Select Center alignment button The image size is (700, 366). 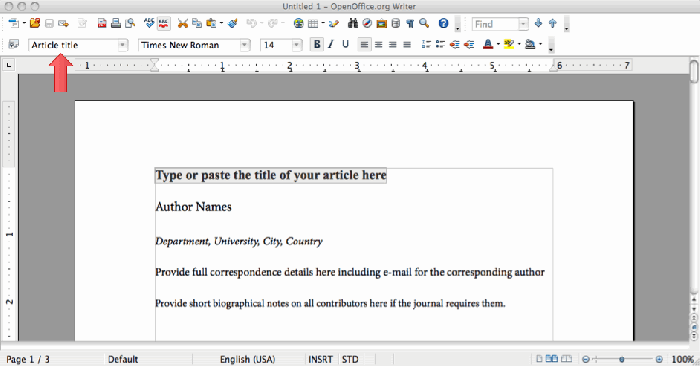(379, 44)
